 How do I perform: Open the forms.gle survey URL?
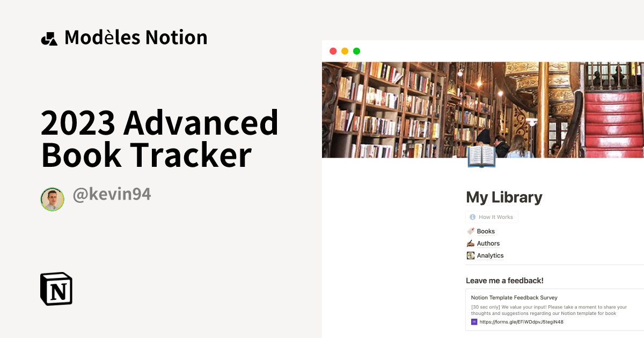521,321
